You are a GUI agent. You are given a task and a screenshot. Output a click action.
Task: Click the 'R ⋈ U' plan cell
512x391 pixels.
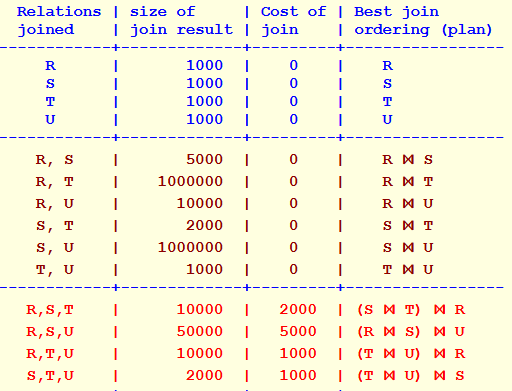[407, 203]
